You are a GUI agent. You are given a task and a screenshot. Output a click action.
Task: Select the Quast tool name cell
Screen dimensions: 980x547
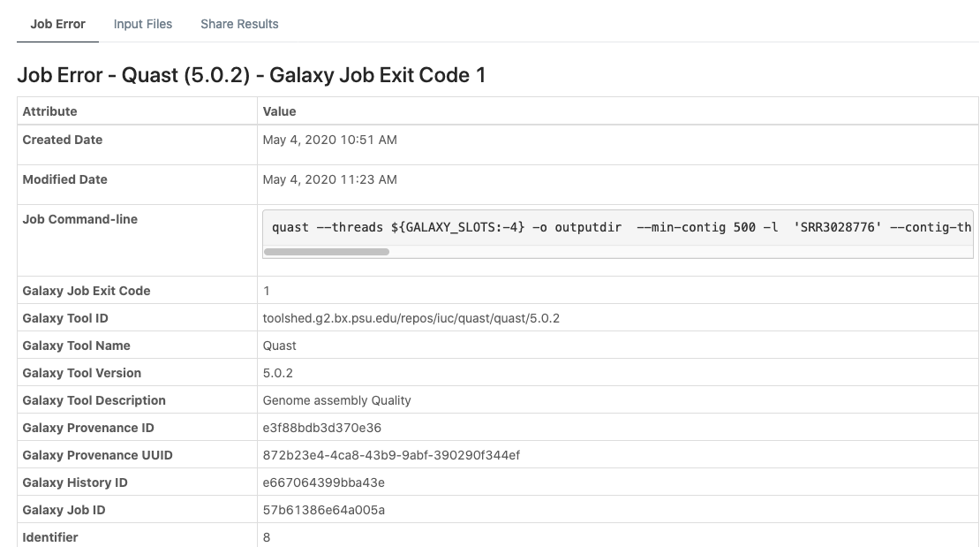pos(279,346)
